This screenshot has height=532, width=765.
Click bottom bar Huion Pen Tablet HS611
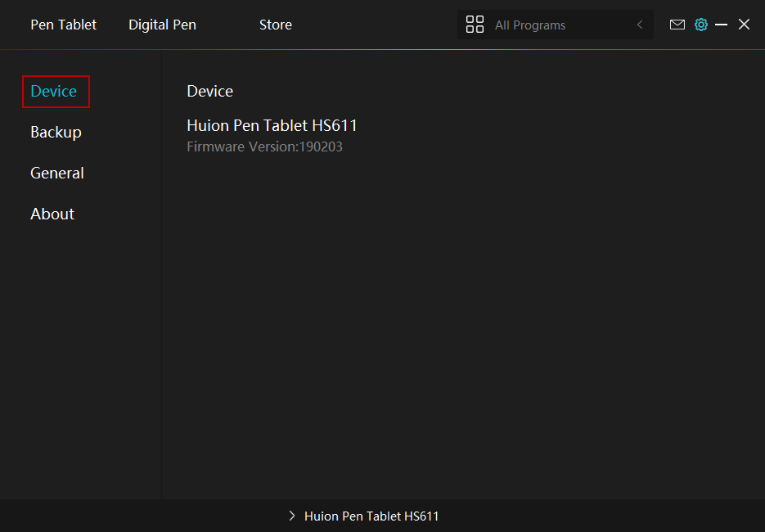point(371,516)
